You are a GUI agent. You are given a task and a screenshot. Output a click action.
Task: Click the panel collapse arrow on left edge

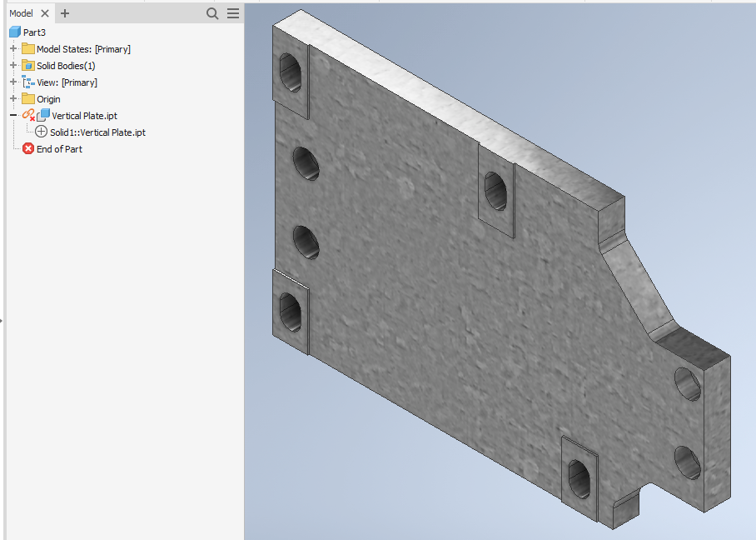click(x=3, y=319)
